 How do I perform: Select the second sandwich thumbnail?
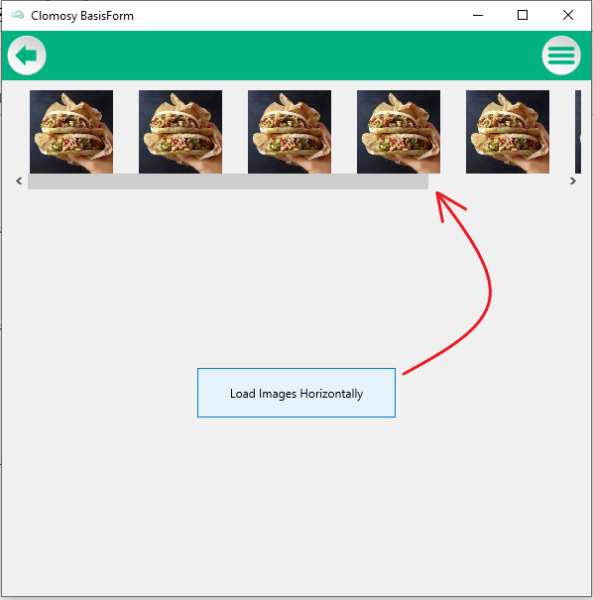pos(181,132)
